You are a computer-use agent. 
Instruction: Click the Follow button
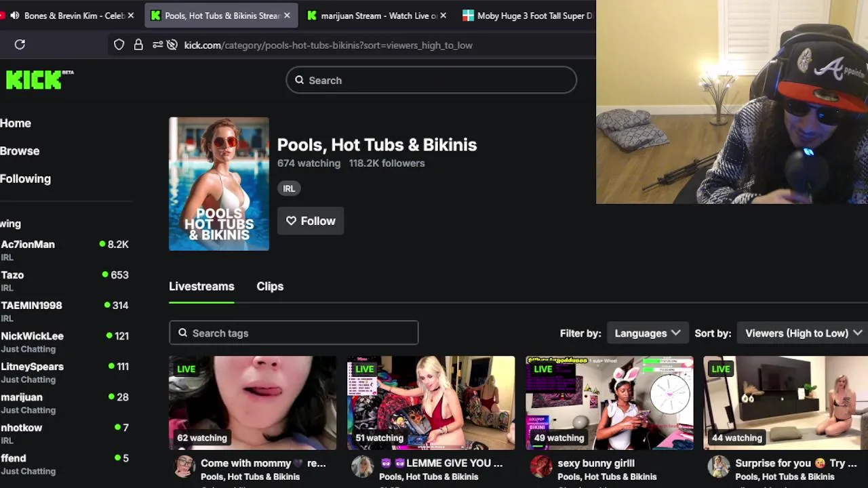pos(311,221)
